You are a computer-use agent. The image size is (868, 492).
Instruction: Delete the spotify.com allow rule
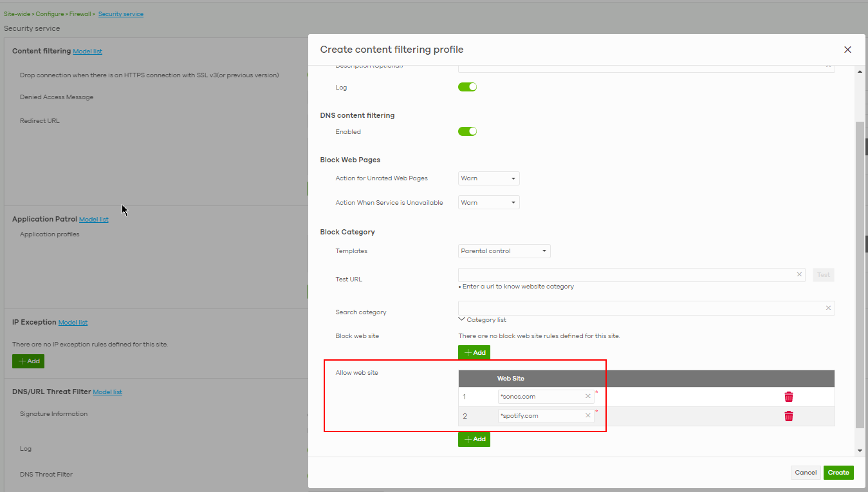[x=788, y=415]
